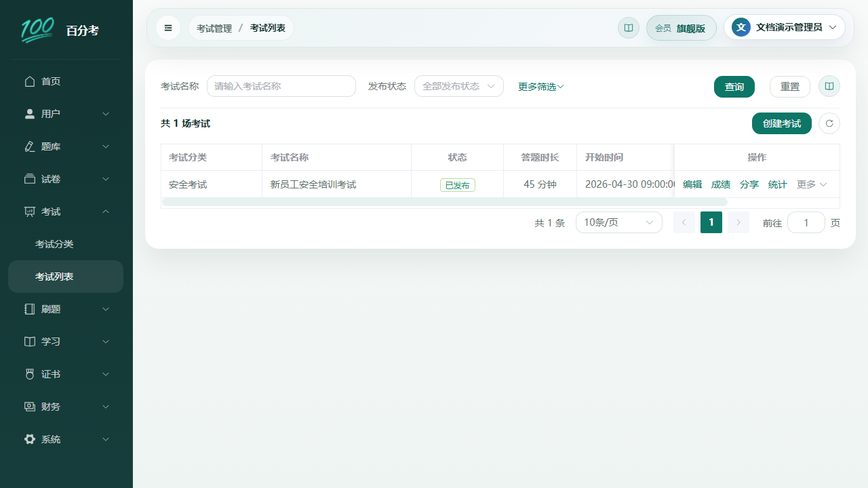Open the book icon in the header
This screenshot has width=868, height=488.
[x=629, y=28]
